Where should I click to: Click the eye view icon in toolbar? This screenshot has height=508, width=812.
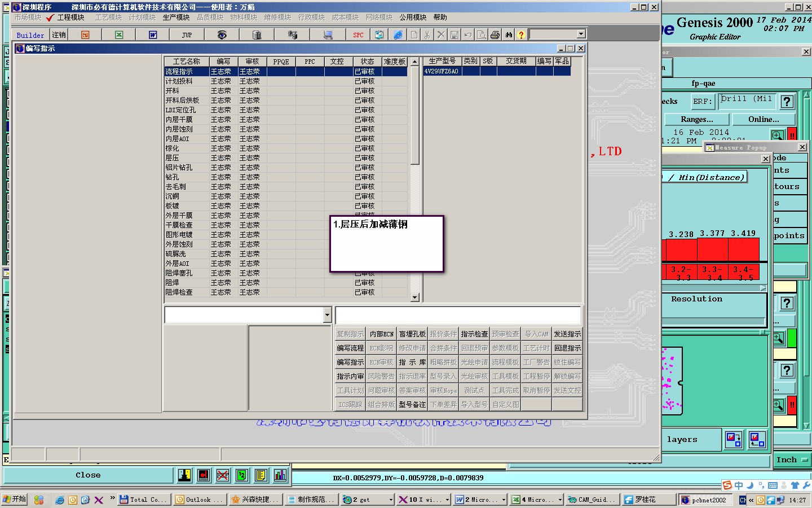click(222, 35)
